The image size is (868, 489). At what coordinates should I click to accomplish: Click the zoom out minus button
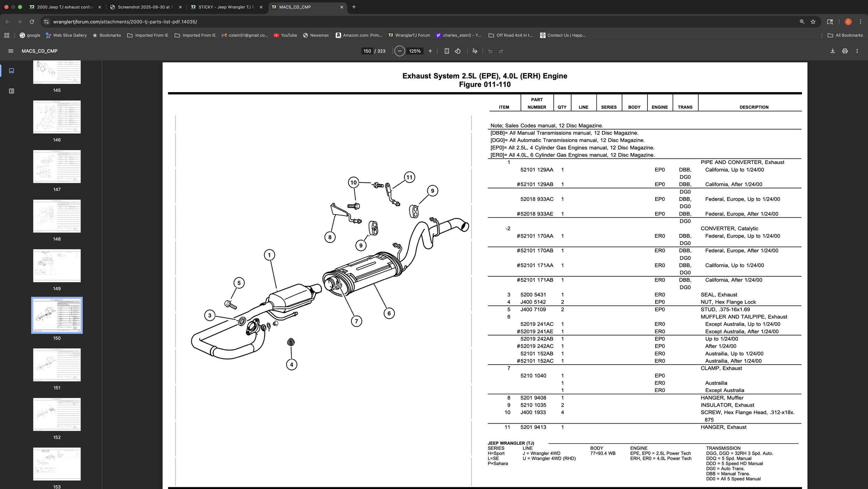400,51
